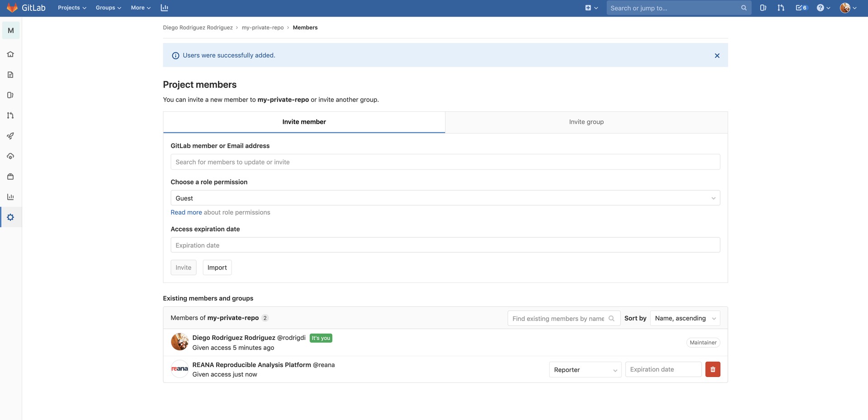Switch to the Invite group tab
Screen dimensions: 868x420
[586, 122]
